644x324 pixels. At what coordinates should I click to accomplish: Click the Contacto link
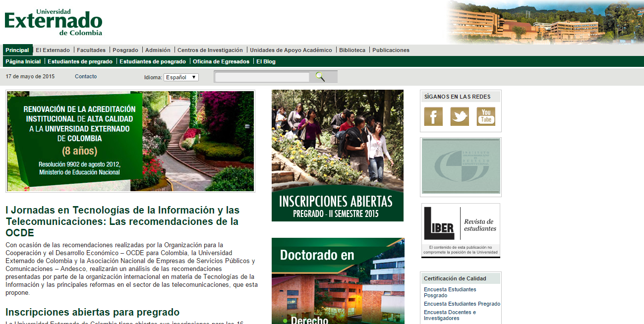coord(86,76)
